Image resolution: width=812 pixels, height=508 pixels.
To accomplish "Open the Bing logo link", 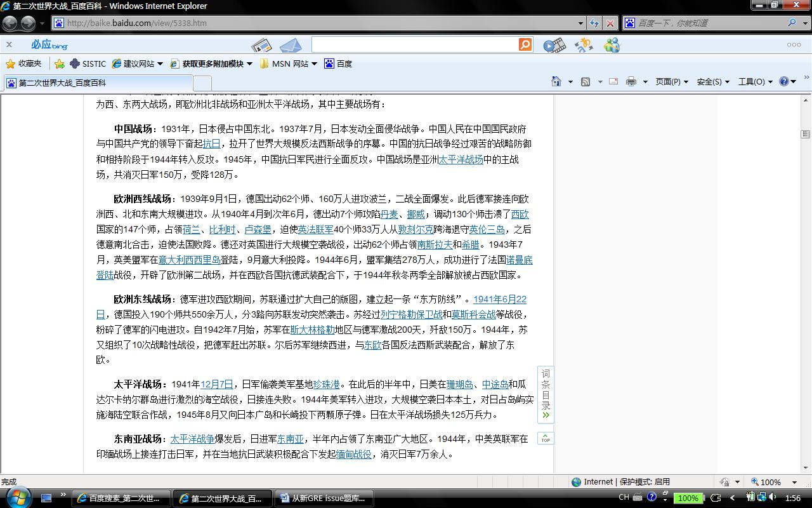I will pos(49,44).
